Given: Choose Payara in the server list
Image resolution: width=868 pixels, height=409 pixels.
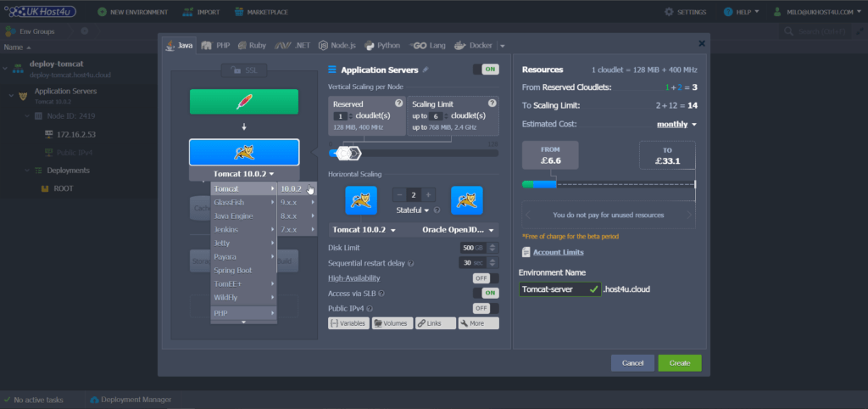Looking at the screenshot, I should pos(243,256).
